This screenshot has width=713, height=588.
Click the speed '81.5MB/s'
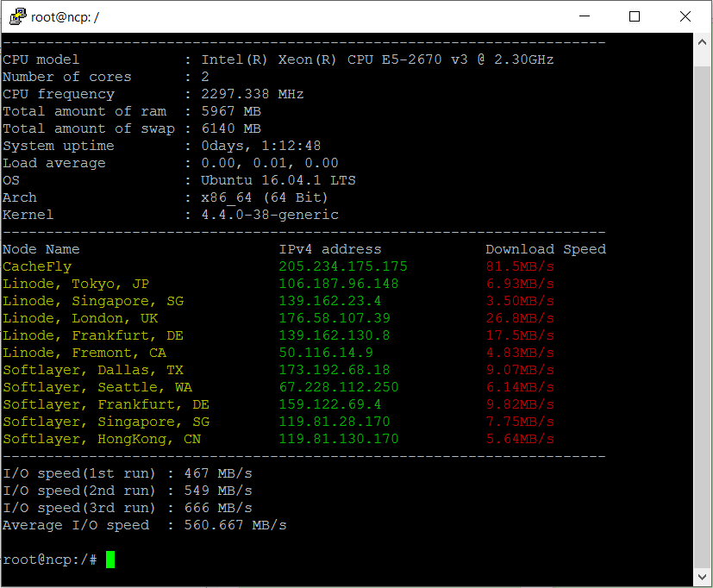tap(520, 266)
